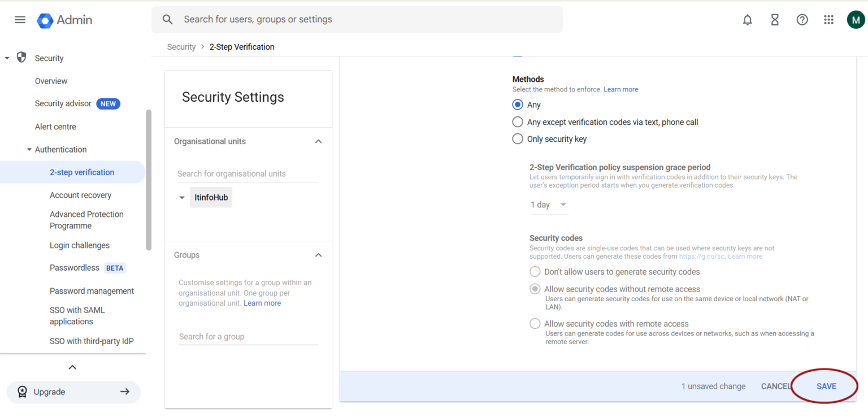This screenshot has height=417, width=868.
Task: Click the account avatar M
Action: tap(856, 19)
